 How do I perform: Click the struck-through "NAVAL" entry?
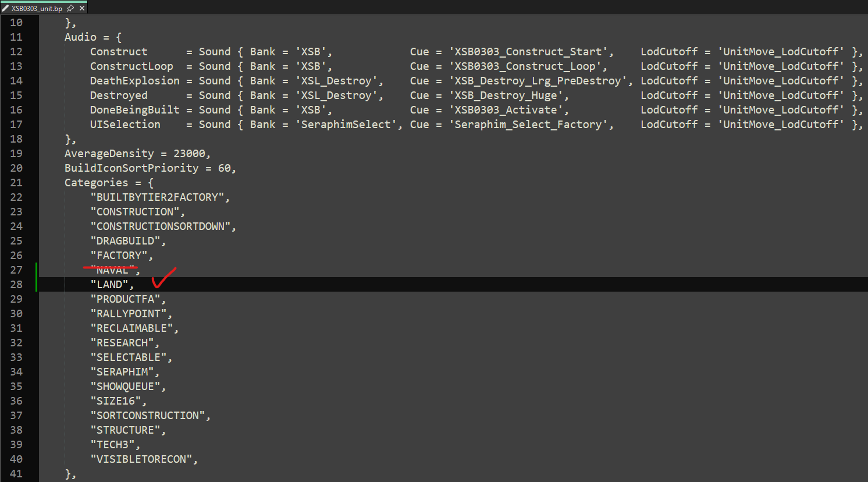[112, 270]
